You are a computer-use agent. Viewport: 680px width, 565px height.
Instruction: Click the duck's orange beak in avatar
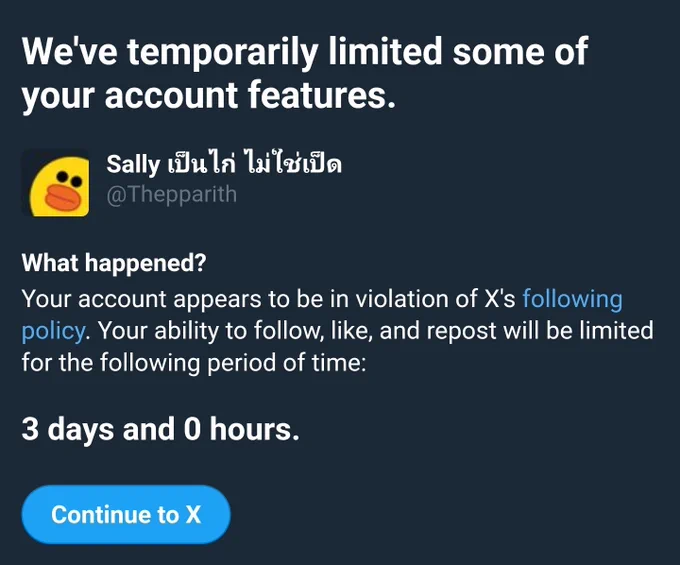coord(63,197)
